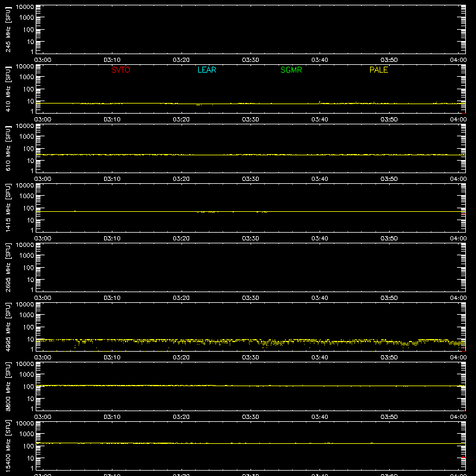Click the 100 tick on 8800 MHz panel
476x476 pixels.
(29, 387)
